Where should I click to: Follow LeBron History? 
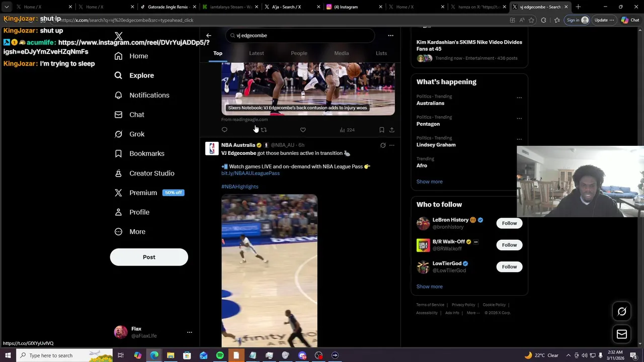[x=509, y=223]
